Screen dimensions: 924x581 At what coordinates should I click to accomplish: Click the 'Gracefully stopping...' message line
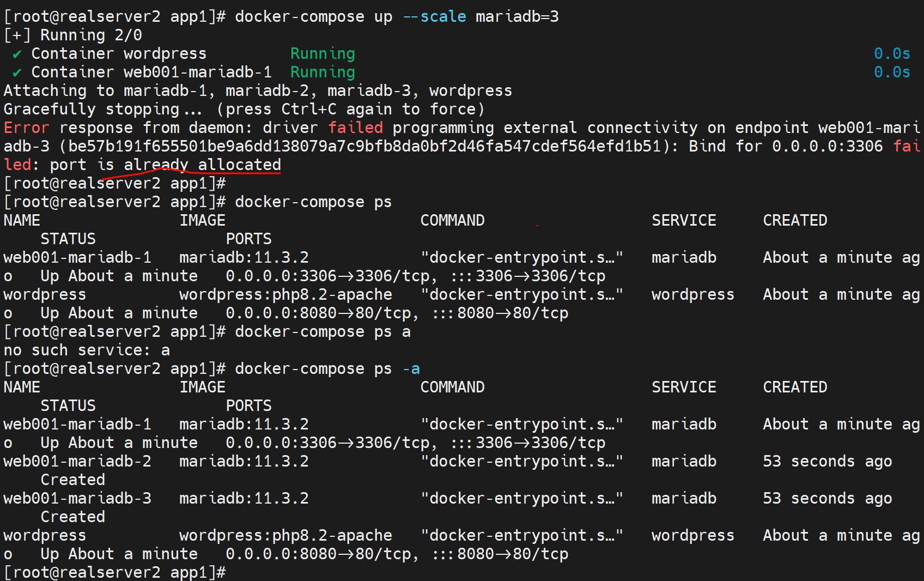coord(103,109)
